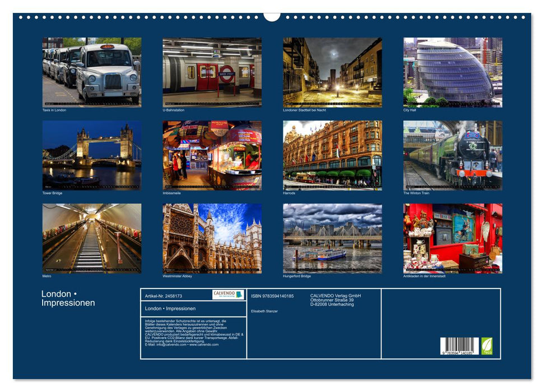This screenshot has width=544, height=392.
Task: Select the Metro escalator photo
Action: (x=92, y=239)
